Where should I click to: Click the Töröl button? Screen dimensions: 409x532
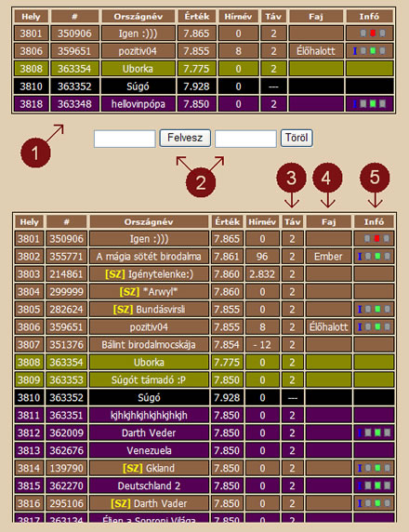click(297, 138)
